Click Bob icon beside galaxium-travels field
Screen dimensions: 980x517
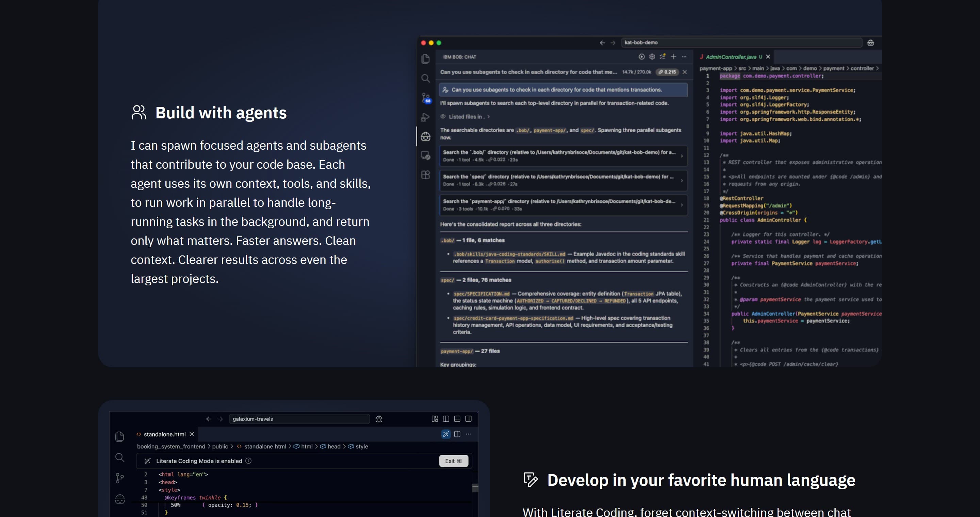point(379,419)
